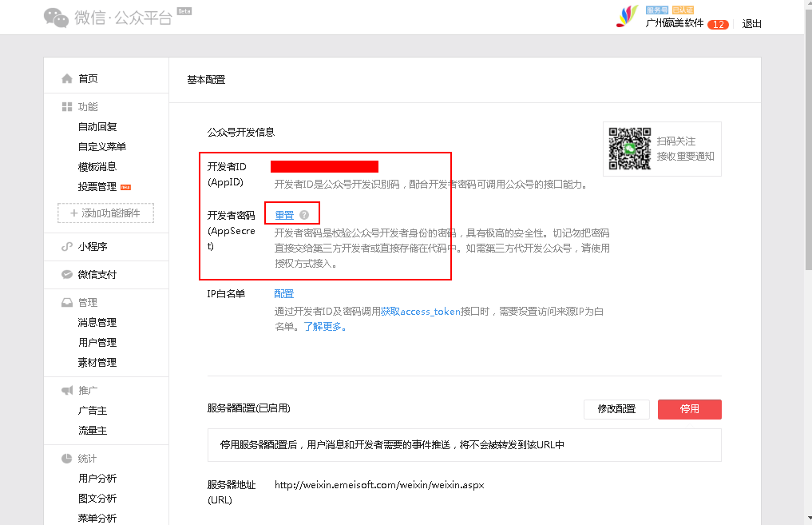Select 用户管理 from the sidebar

point(97,343)
